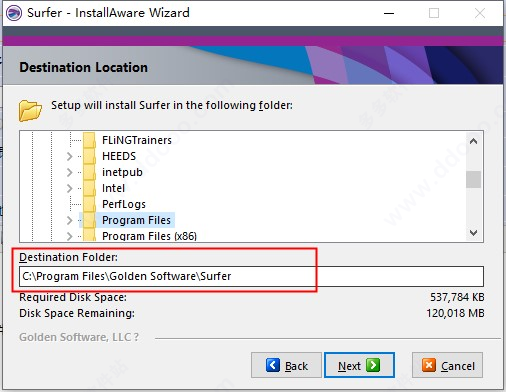Expand the Program Files (x86) node

coord(69,236)
